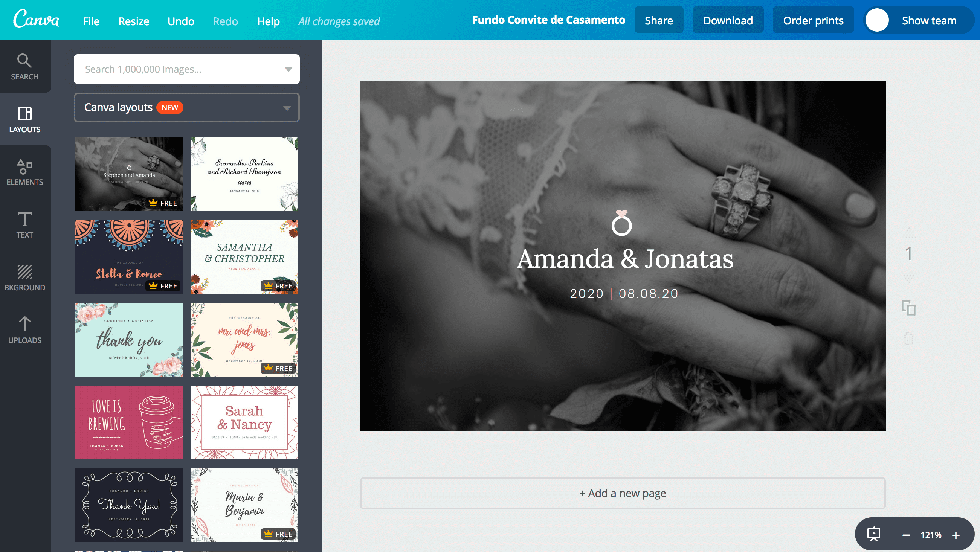
Task: Select the Stephen and Amanda layout
Action: point(129,174)
